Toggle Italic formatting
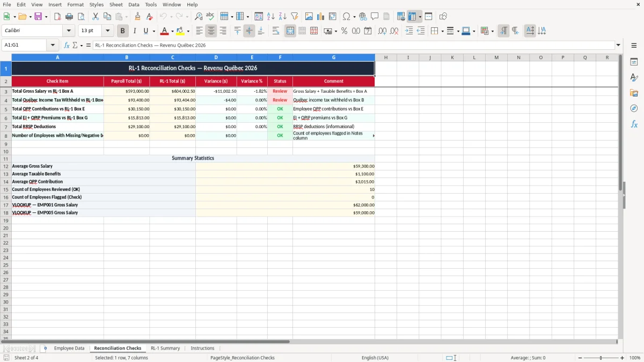 tap(134, 31)
